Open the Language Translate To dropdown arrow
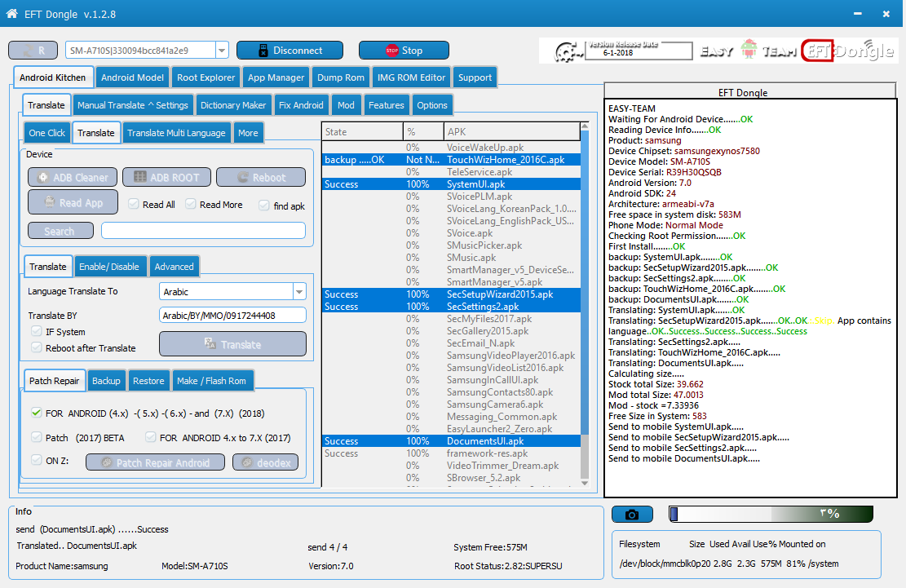The width and height of the screenshot is (906, 588). [x=299, y=292]
